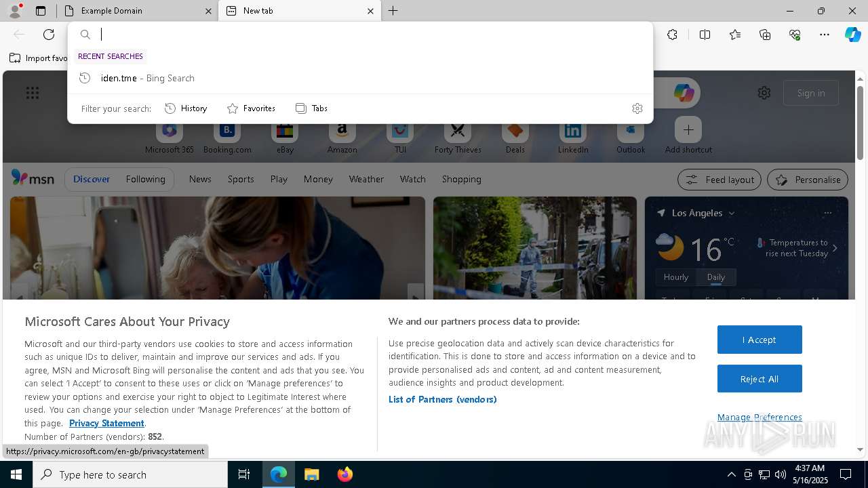
Task: Open Firefox from the taskbar
Action: click(345, 474)
